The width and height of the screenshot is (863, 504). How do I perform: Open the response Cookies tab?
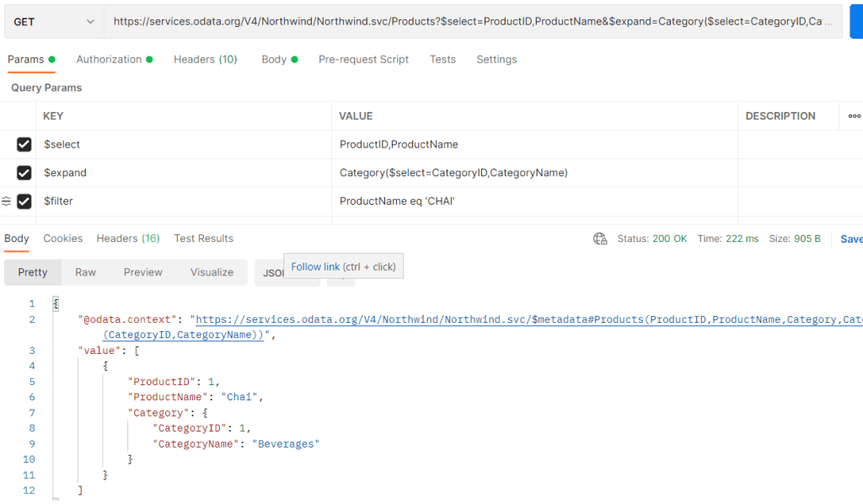[x=63, y=239]
